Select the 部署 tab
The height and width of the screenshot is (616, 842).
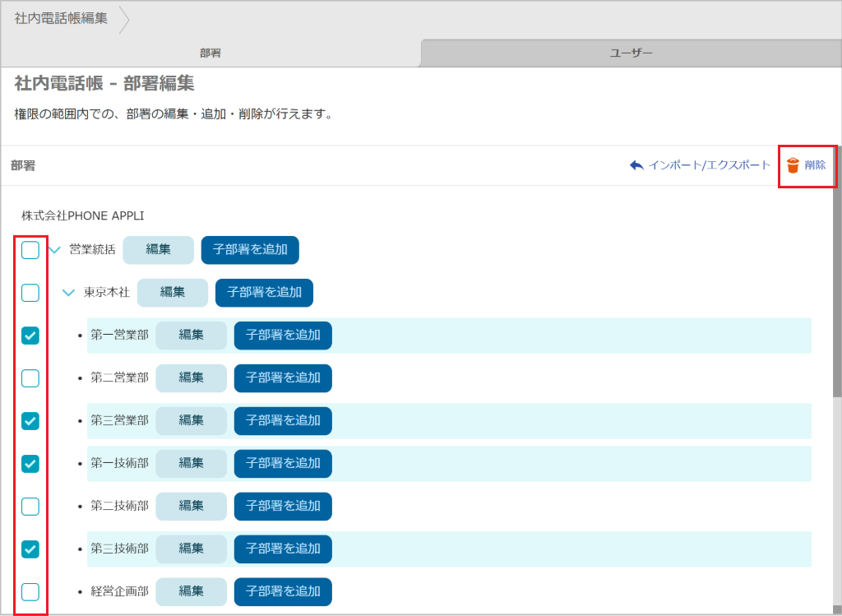[210, 53]
